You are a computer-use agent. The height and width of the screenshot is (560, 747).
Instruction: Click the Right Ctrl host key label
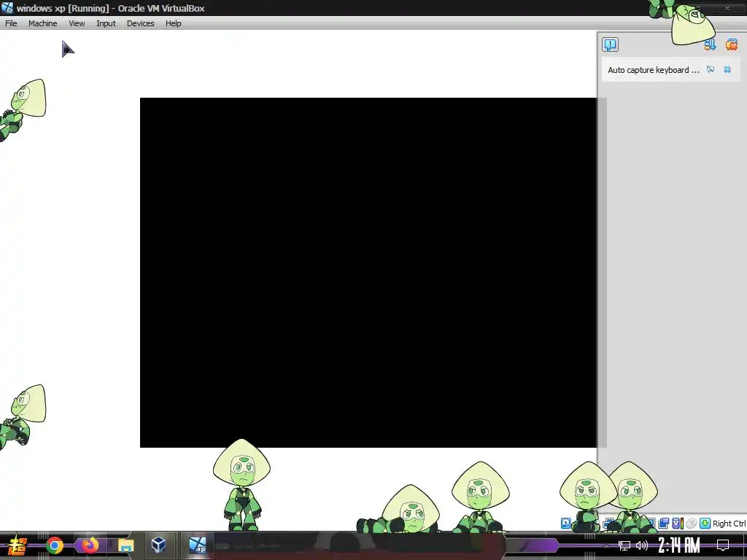coord(729,524)
